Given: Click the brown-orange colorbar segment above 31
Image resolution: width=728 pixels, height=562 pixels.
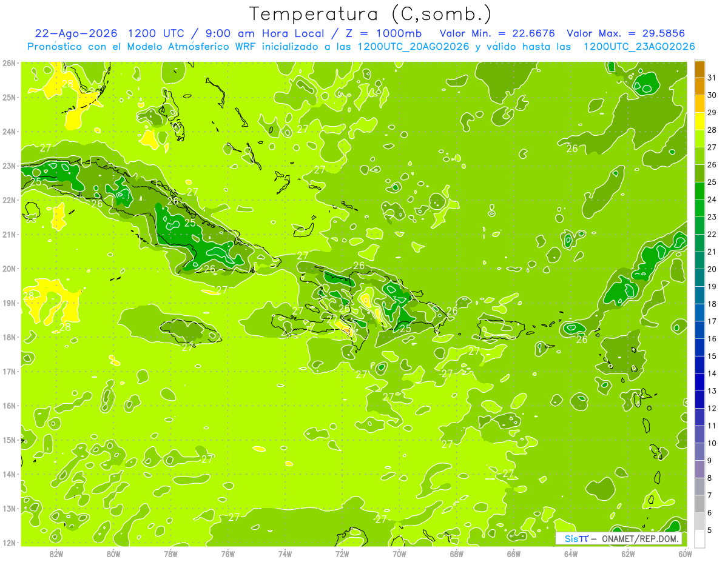Looking at the screenshot, I should 699,69.
